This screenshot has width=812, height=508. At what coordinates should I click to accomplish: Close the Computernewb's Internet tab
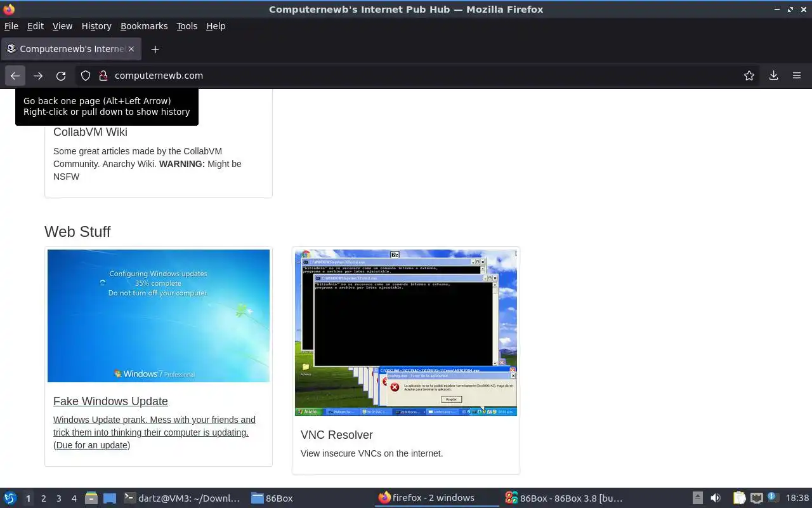tap(132, 49)
